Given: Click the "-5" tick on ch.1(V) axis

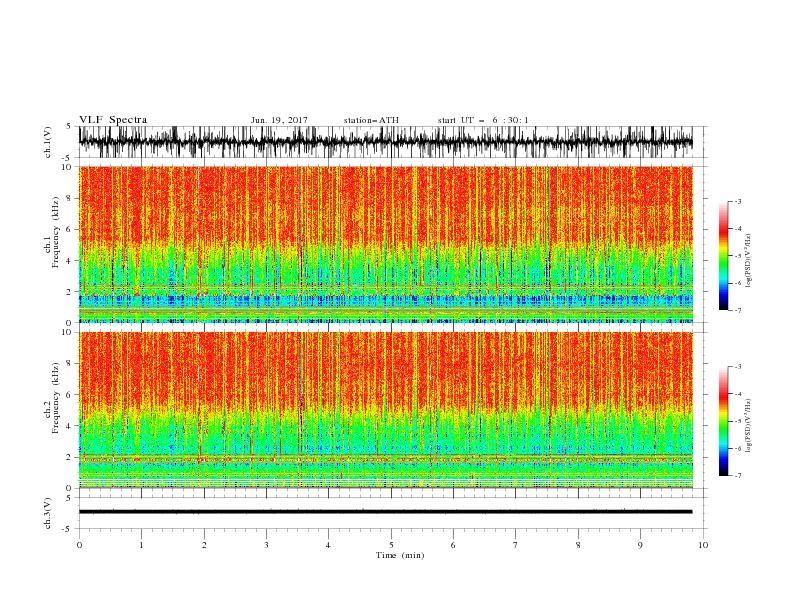Looking at the screenshot, I should click(67, 158).
